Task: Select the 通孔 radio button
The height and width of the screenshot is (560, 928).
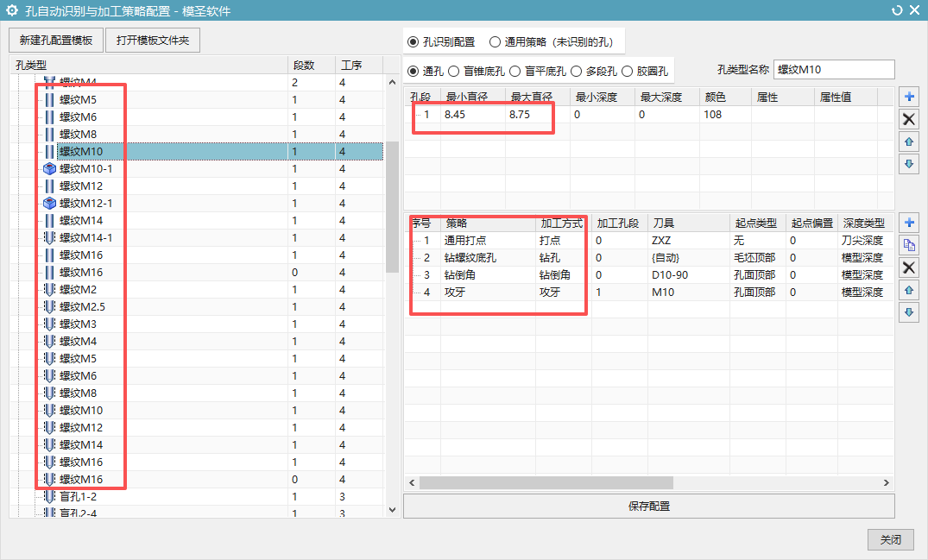Action: [413, 71]
